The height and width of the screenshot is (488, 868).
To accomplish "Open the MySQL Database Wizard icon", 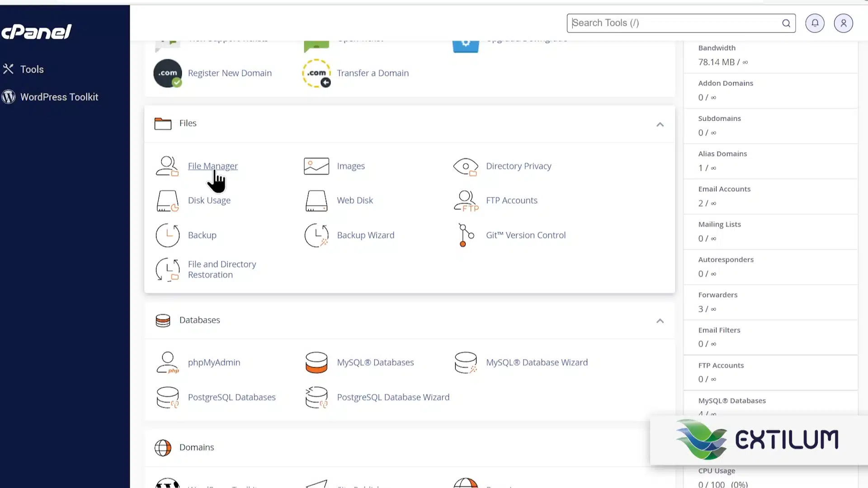I will pos(466,363).
